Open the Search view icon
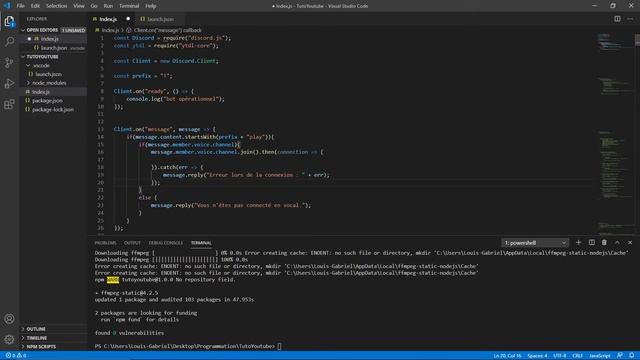 pyautogui.click(x=9, y=42)
